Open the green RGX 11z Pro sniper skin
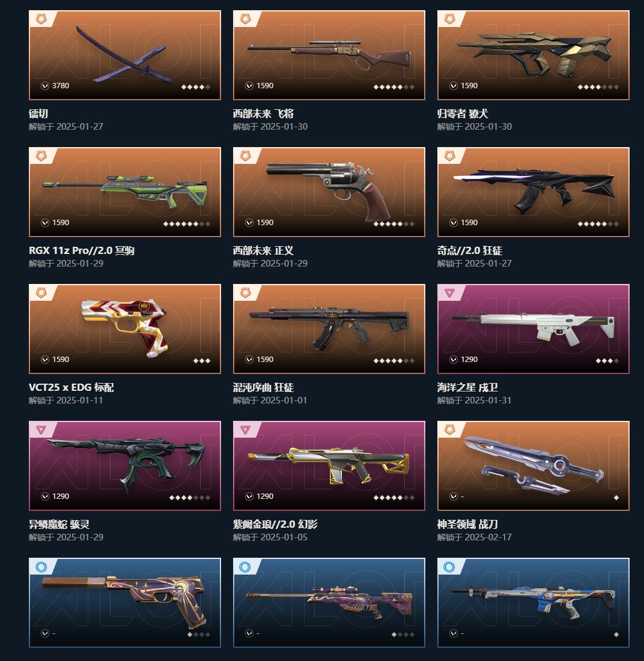Screen dimensions: 644x661 pyautogui.click(x=125, y=192)
